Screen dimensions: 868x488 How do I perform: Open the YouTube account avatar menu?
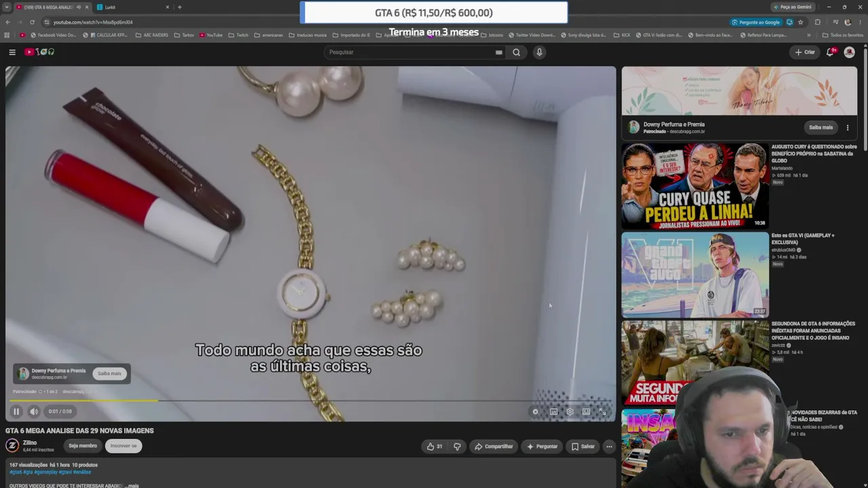pos(850,52)
